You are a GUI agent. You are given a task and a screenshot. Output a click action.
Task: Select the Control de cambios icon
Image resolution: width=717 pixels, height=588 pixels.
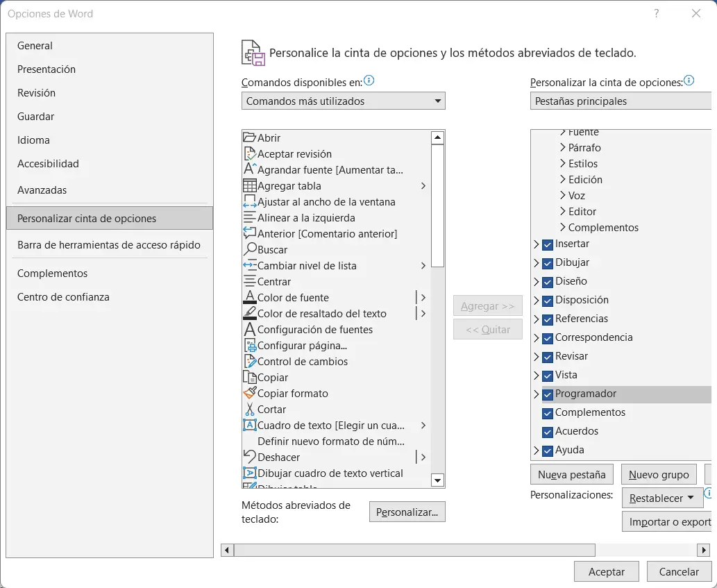click(249, 361)
